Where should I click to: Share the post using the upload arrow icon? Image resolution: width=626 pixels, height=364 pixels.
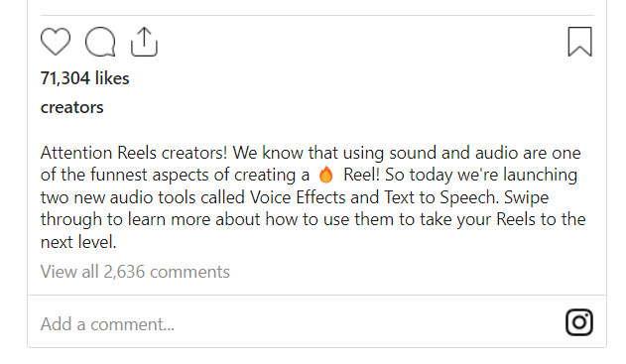tap(144, 42)
